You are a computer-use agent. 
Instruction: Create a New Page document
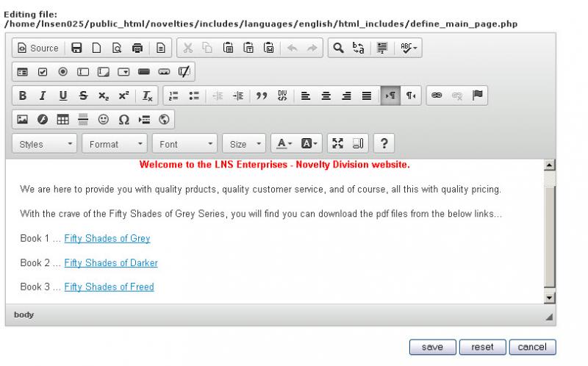pyautogui.click(x=97, y=48)
